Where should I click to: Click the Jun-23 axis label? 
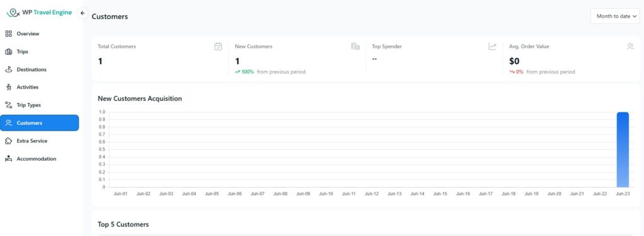pos(623,194)
